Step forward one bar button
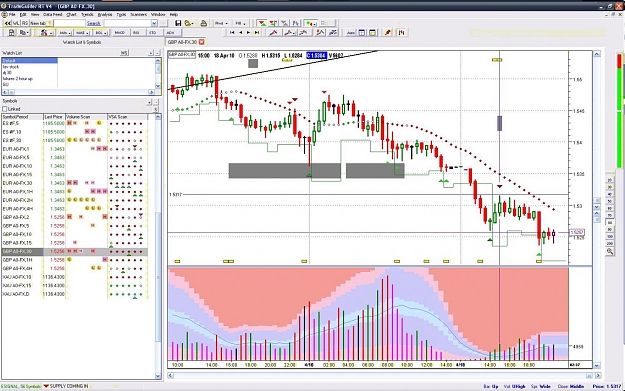Screen dimensions: 625x391 point(248,33)
